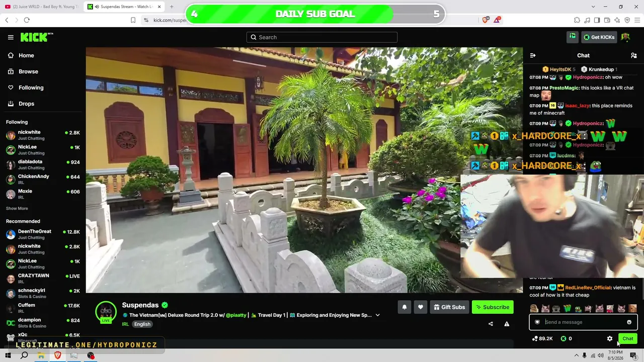Open CRAZYTAWN channel in Recommended
Viewport: 644px width, 362px height.
43,279
